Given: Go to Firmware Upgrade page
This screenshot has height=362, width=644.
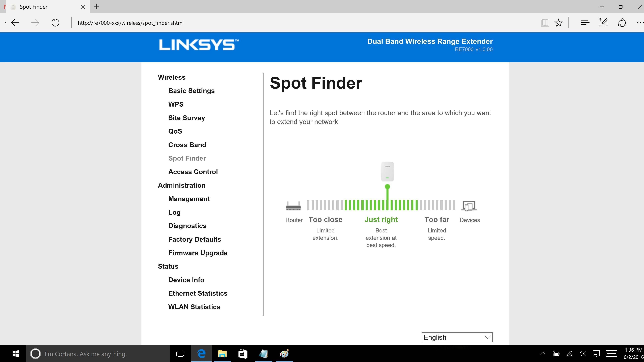Looking at the screenshot, I should coord(198,253).
